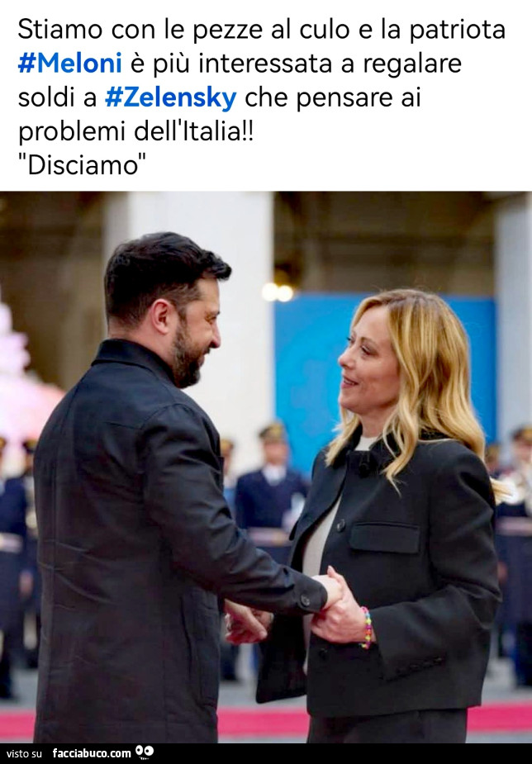
Task: Click the "visto su" footer label
Action: 24,754
